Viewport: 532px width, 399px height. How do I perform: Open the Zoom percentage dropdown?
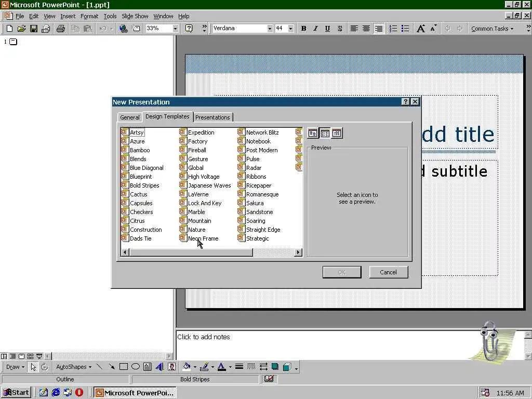[x=175, y=29]
